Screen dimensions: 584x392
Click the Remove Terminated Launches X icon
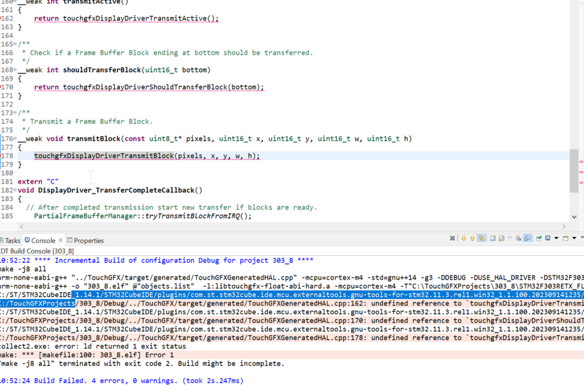tap(452, 238)
